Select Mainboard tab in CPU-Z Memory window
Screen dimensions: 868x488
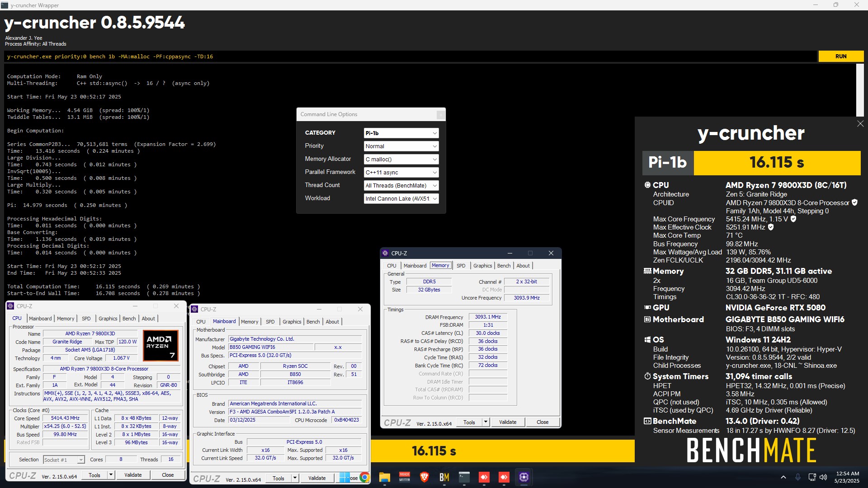point(415,266)
